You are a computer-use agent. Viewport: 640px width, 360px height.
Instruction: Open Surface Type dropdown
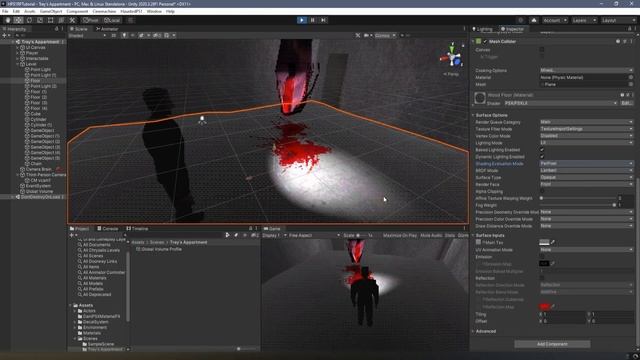pos(586,178)
